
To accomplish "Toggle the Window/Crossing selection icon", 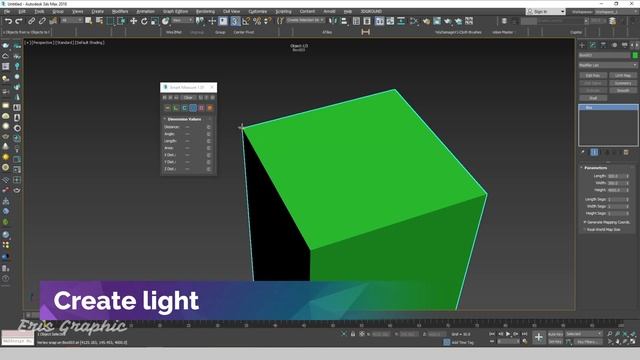I will pyautogui.click(x=121, y=21).
